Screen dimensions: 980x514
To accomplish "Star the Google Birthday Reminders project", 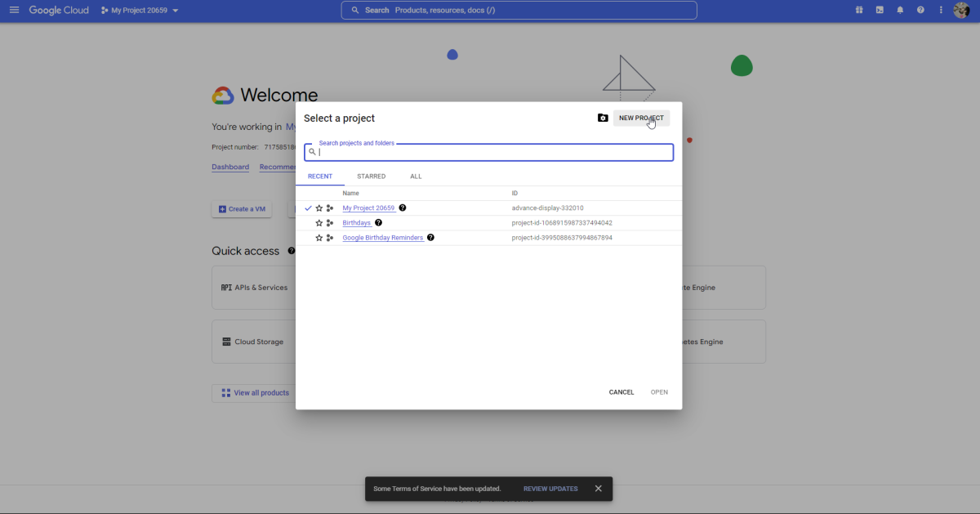I will 319,238.
